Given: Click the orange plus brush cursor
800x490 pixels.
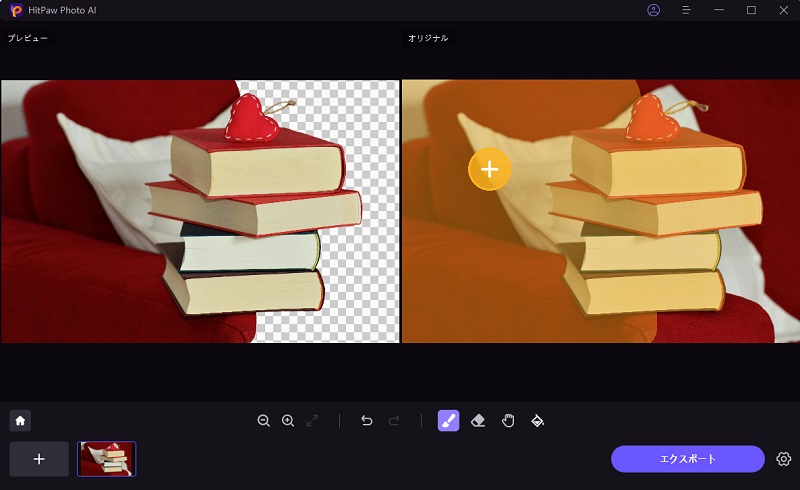Looking at the screenshot, I should coord(489,169).
